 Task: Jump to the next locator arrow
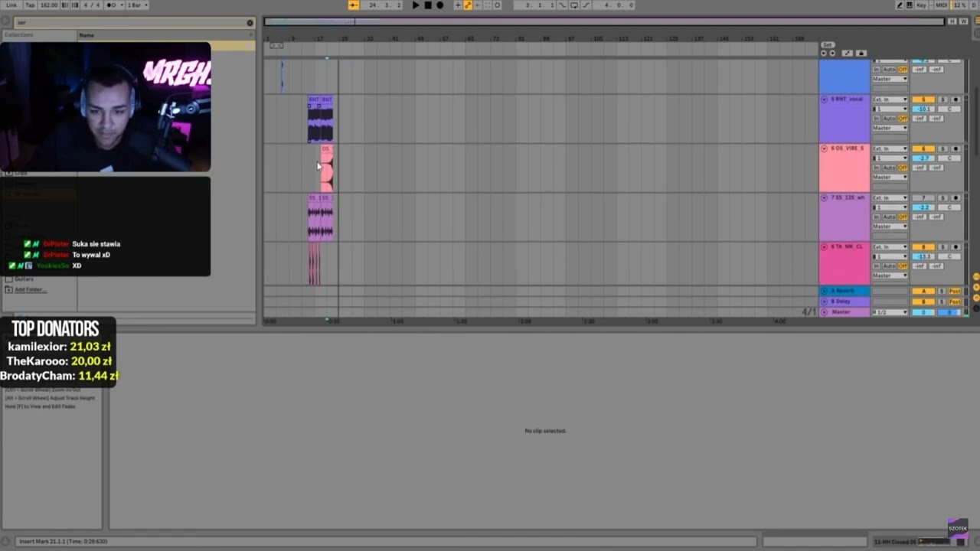pos(832,54)
